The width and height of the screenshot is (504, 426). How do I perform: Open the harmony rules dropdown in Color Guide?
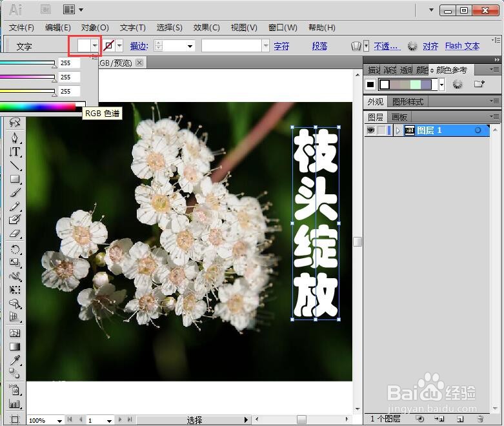[441, 85]
